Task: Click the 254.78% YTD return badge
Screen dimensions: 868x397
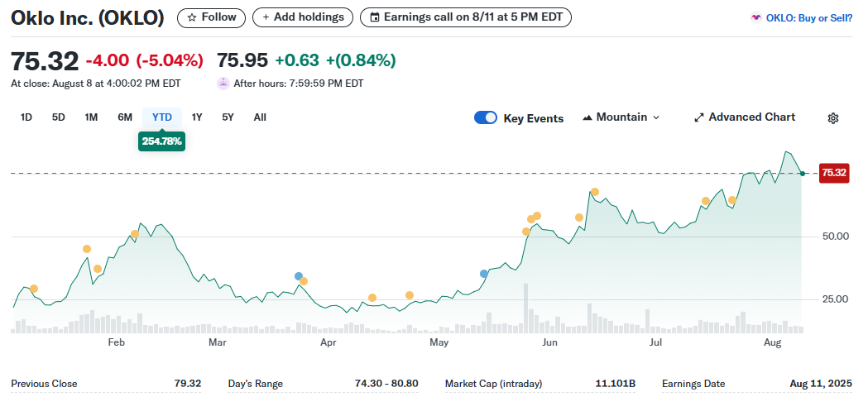Action: pos(161,141)
